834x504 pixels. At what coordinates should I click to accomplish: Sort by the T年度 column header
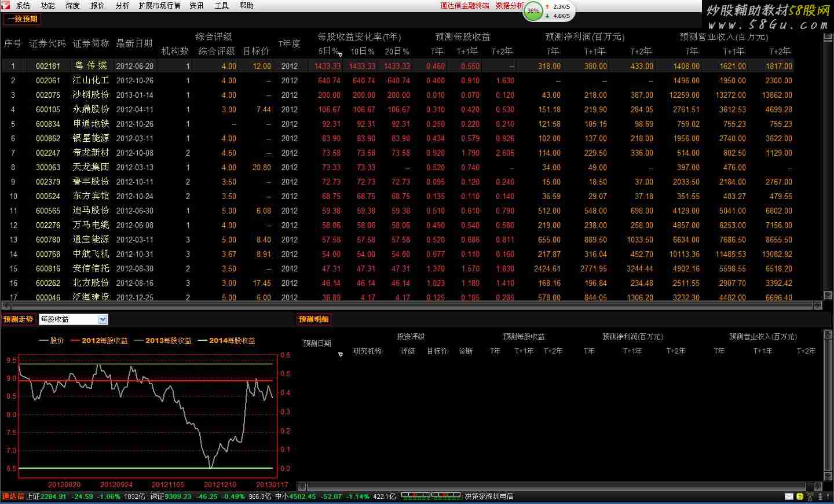[x=289, y=44]
